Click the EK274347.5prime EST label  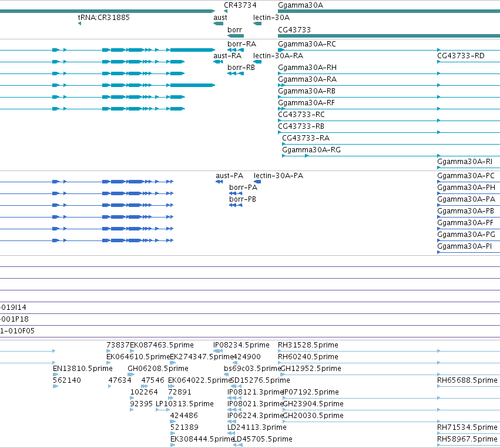pyautogui.click(x=202, y=357)
